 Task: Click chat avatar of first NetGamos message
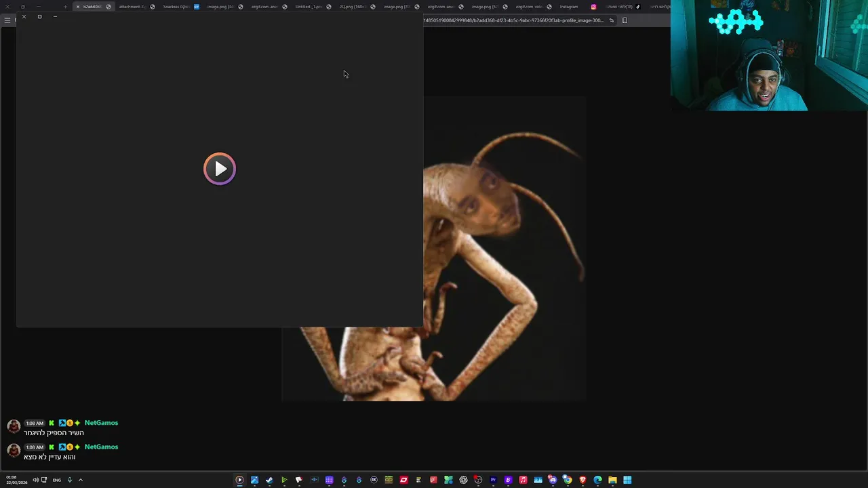tap(14, 426)
